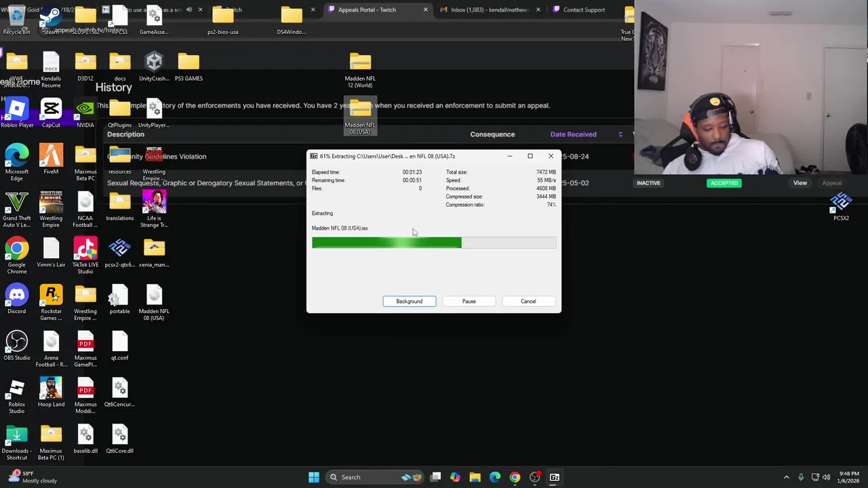Open the 7-Zip taskbar icon
The image size is (868, 488).
(554, 477)
